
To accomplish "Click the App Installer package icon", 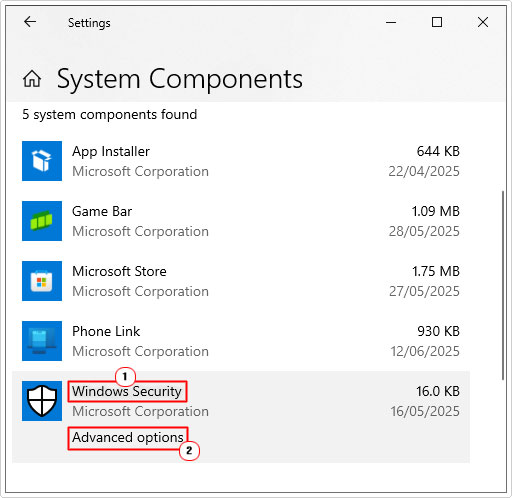I will pyautogui.click(x=42, y=161).
